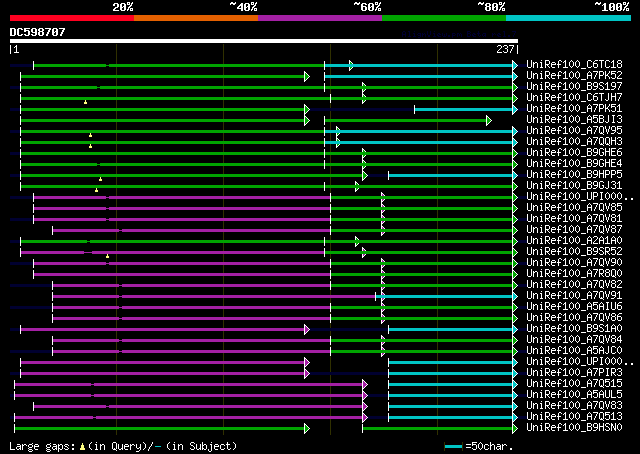Select the UniRef100_A7QV95 label
This screenshot has height=454, width=640.
click(x=574, y=131)
